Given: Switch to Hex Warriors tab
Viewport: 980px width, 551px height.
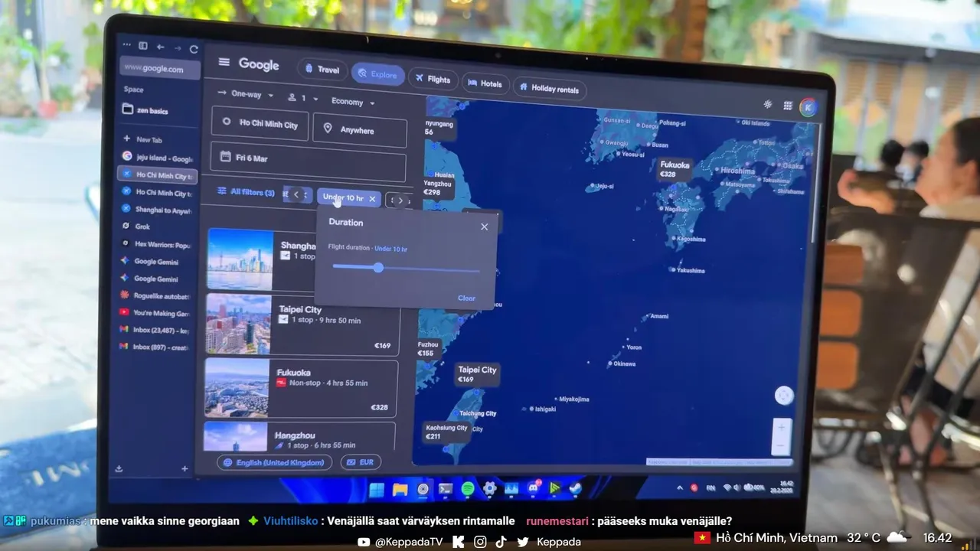Looking at the screenshot, I should [x=156, y=244].
